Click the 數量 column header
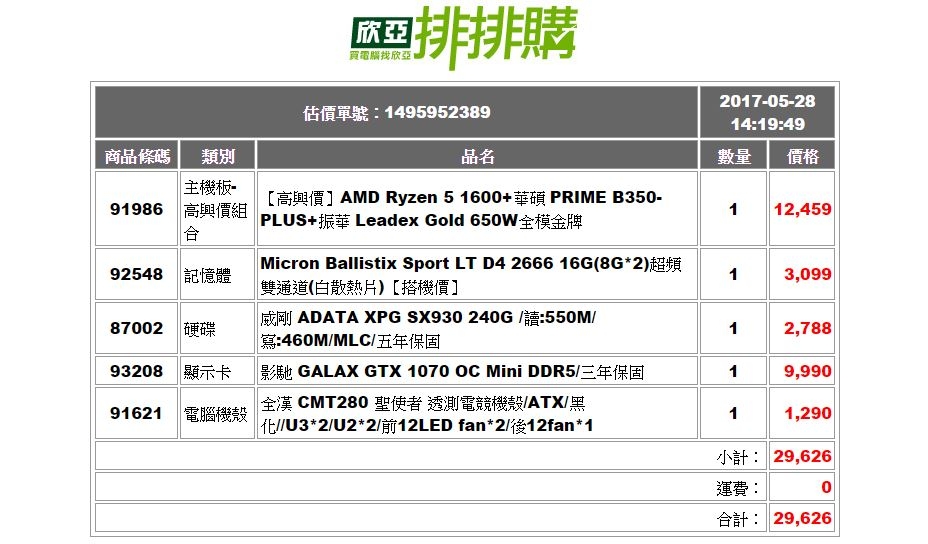The width and height of the screenshot is (928, 544). coord(733,156)
